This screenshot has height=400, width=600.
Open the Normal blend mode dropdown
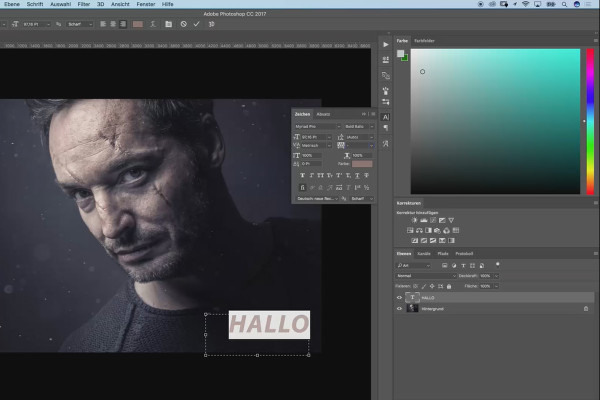pyautogui.click(x=426, y=276)
